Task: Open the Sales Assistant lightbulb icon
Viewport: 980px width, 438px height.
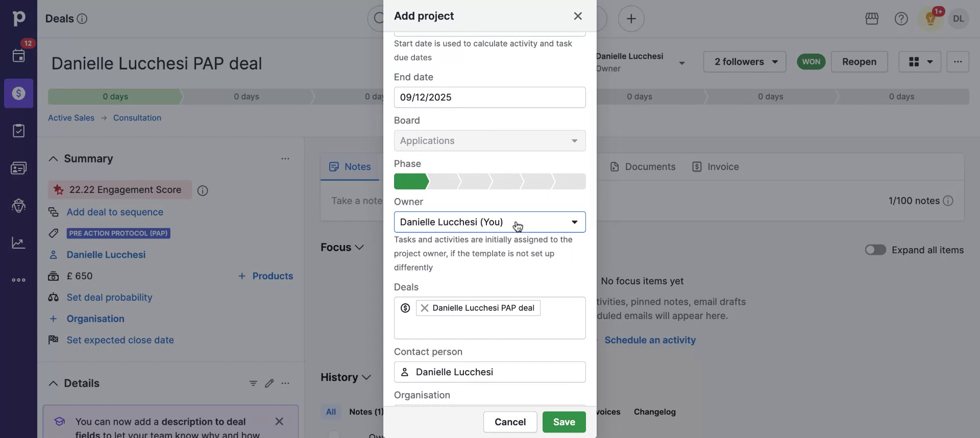Action: [x=930, y=19]
